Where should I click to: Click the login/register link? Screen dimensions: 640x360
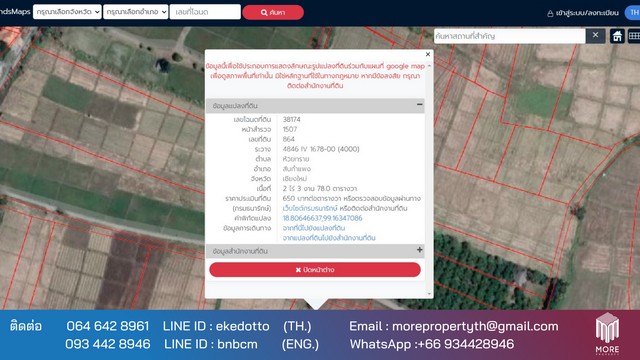tap(587, 13)
